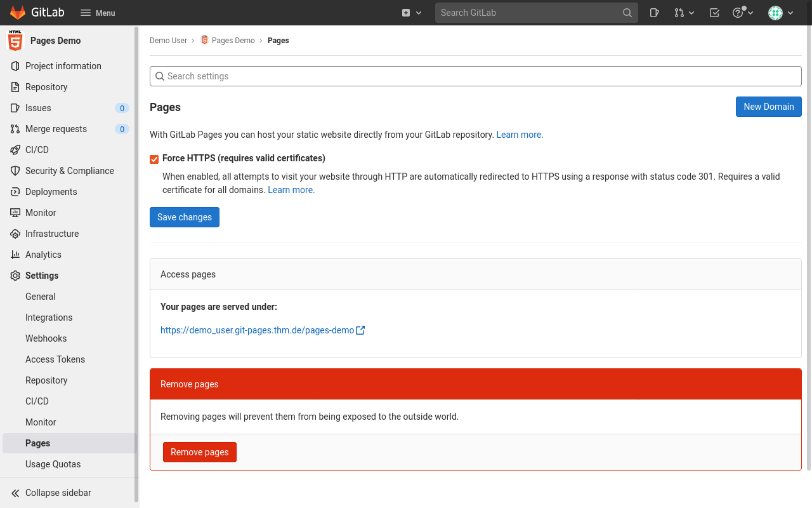
Task: Click the Analytics chart icon
Action: 15,255
